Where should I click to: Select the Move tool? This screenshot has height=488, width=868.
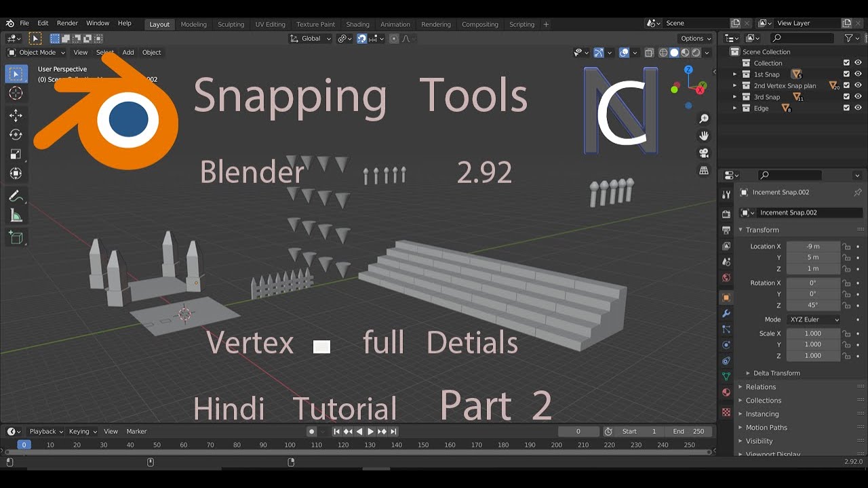coord(16,116)
